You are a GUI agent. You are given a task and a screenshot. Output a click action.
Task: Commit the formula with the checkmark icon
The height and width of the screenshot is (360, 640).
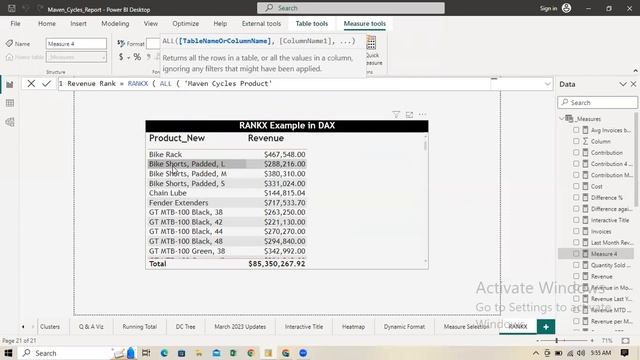point(47,84)
